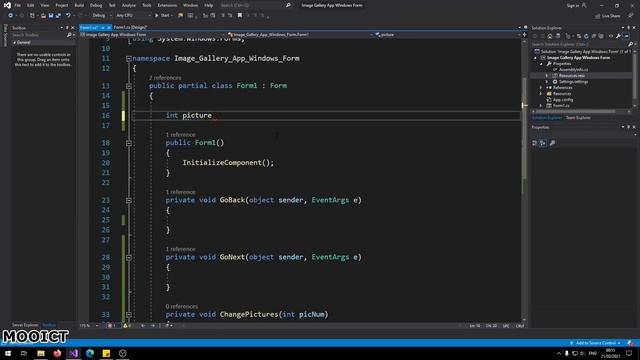Open the class navigation dropdown Image_Gallery_App_Windows_Form.Form1
This screenshot has width=640, height=360.
pos(300,35)
